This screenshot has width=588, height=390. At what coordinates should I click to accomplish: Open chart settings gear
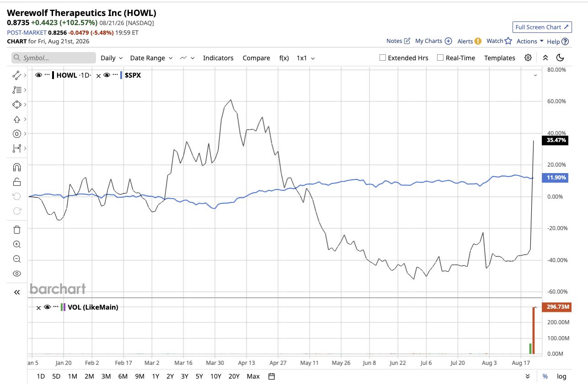point(528,58)
